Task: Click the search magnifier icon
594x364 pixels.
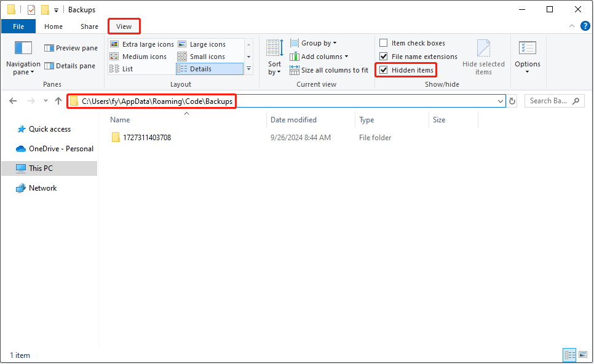Action: [576, 101]
